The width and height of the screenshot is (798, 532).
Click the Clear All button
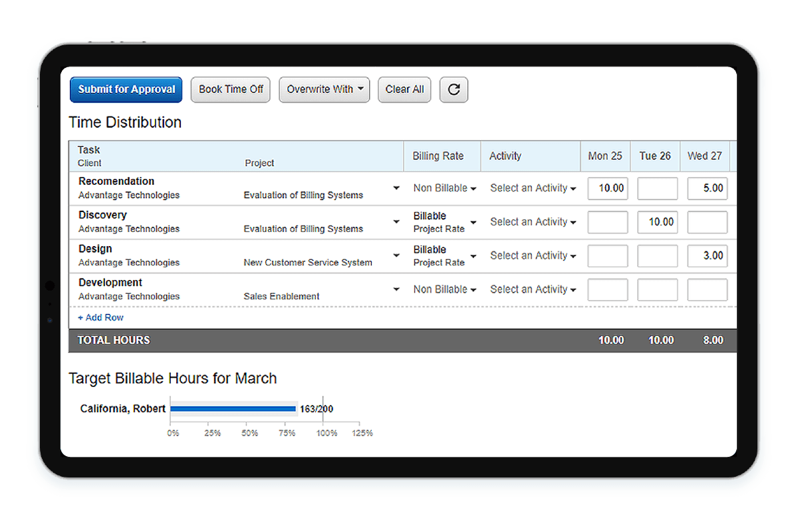404,90
